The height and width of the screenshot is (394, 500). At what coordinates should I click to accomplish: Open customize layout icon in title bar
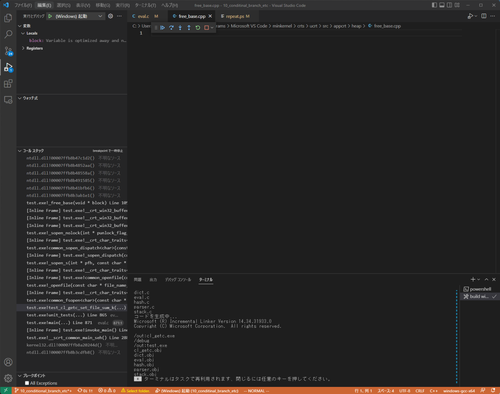point(457,5)
